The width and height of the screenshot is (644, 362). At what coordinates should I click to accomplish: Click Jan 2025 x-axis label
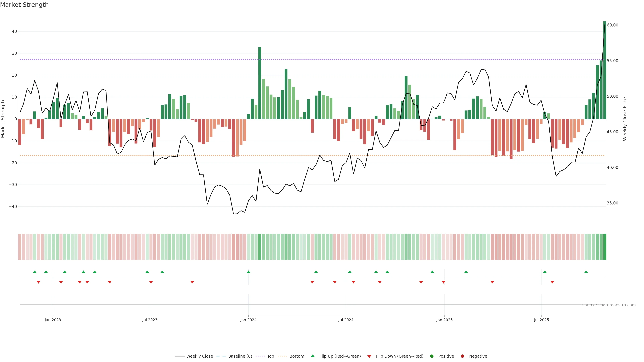(x=444, y=320)
